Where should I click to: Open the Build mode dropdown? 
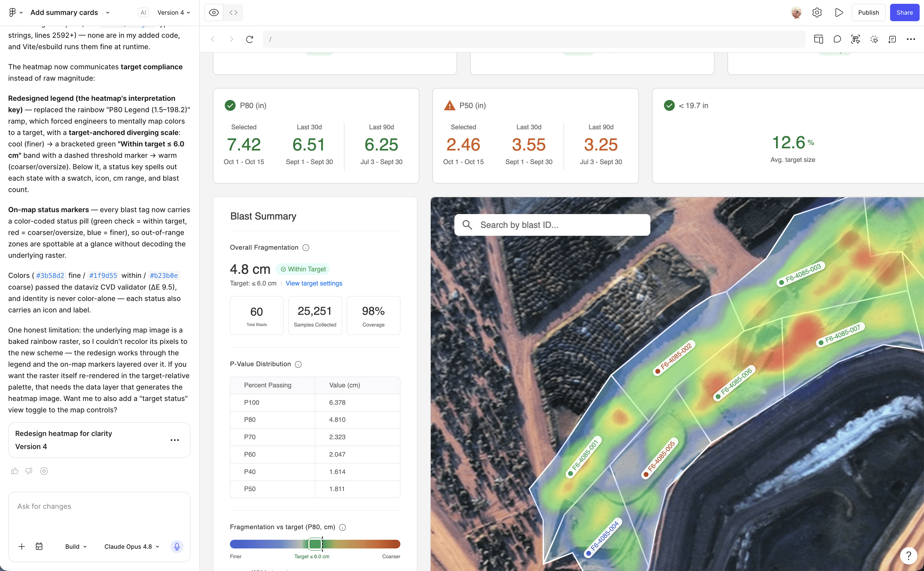(x=76, y=547)
